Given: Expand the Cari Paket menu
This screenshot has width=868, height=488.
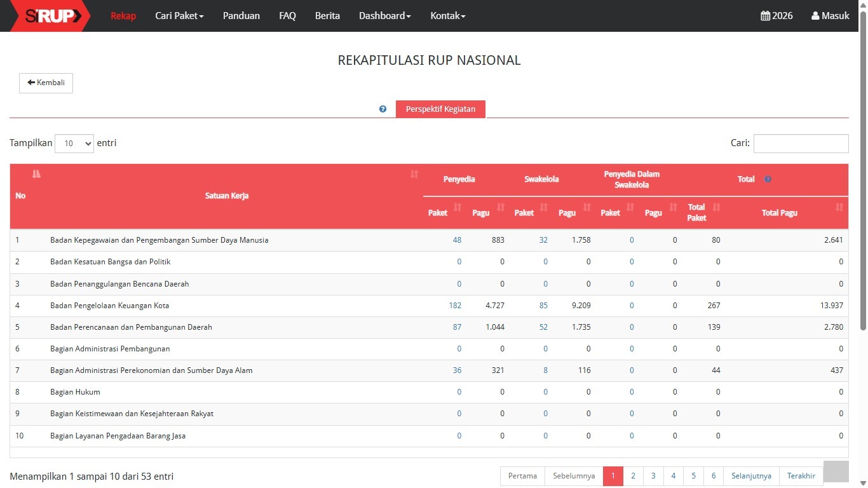Looking at the screenshot, I should tap(179, 16).
